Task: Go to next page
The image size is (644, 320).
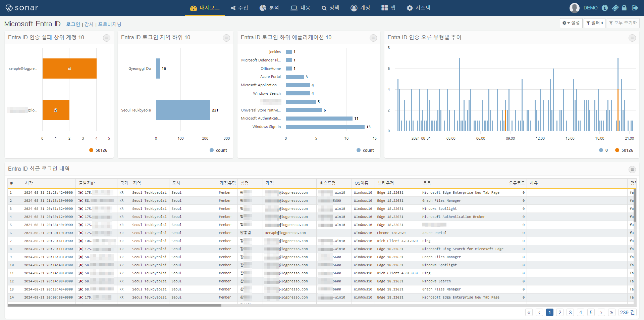Action: click(x=601, y=313)
